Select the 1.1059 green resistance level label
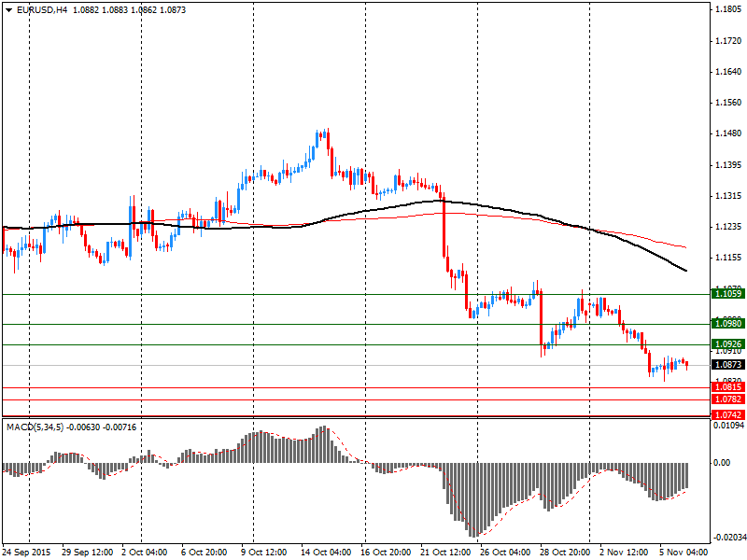 (728, 294)
